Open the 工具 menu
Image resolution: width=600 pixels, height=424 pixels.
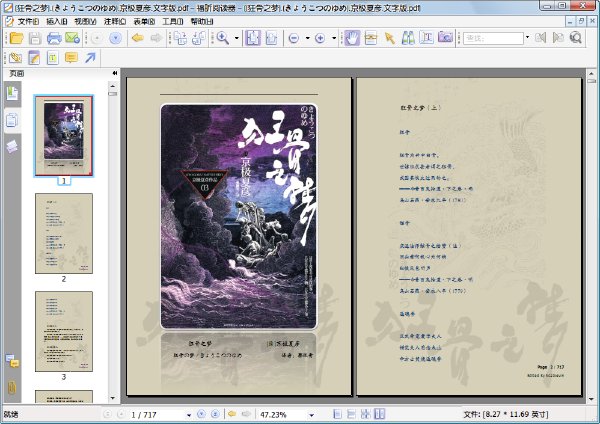coord(173,21)
